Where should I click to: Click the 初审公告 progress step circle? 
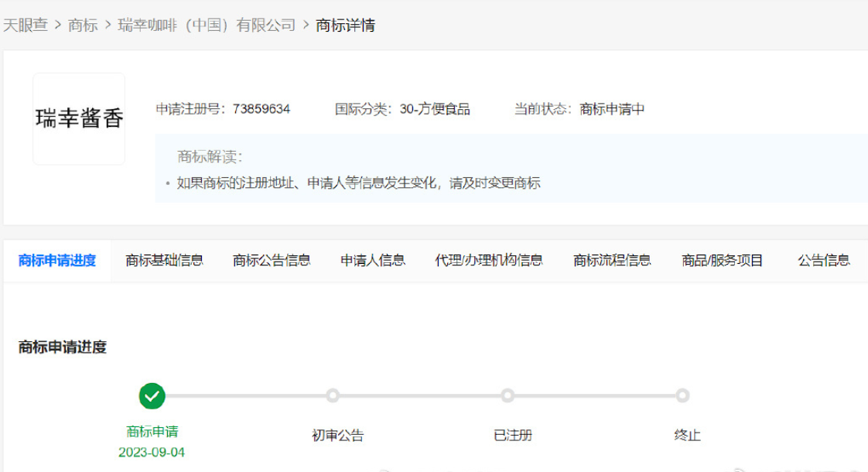pyautogui.click(x=333, y=395)
